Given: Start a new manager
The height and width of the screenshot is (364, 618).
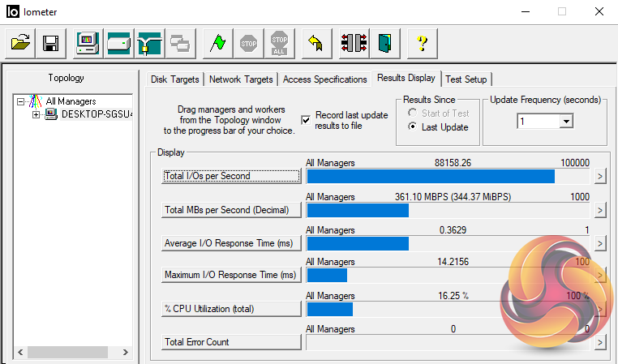Looking at the screenshot, I should [88, 43].
